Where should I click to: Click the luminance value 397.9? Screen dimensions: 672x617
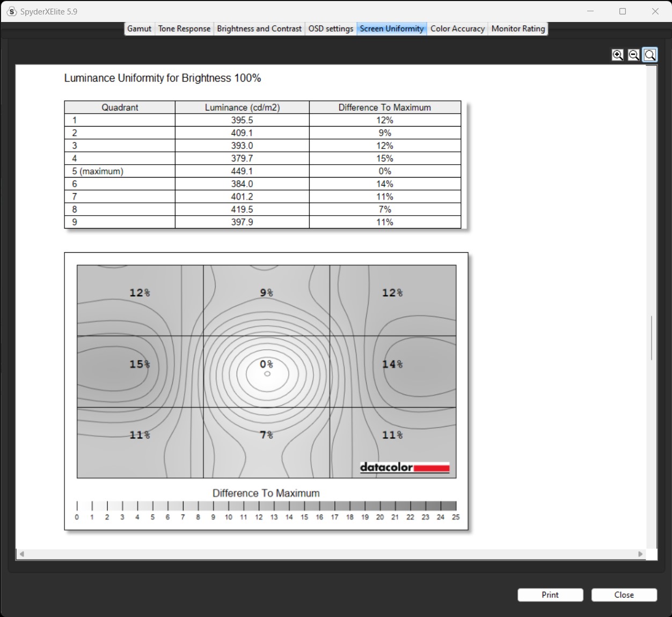pyautogui.click(x=242, y=222)
